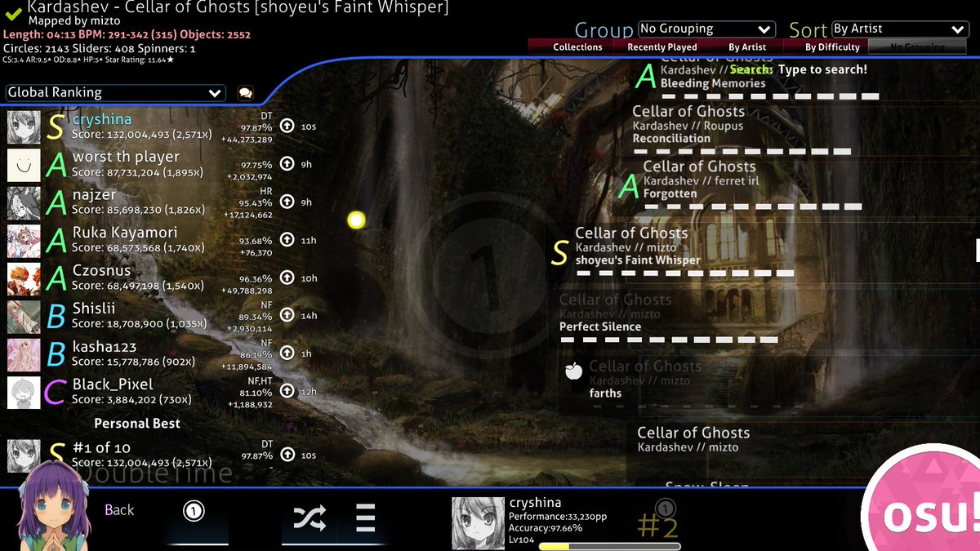Screen dimensions: 980x551
Task: Click the fruit icon on farths difficulty
Action: pyautogui.click(x=573, y=371)
